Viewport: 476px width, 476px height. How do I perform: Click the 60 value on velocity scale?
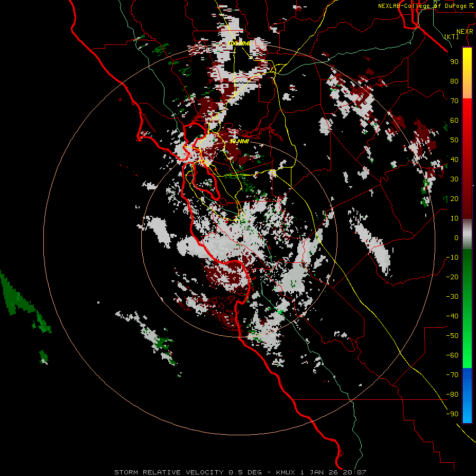[454, 120]
